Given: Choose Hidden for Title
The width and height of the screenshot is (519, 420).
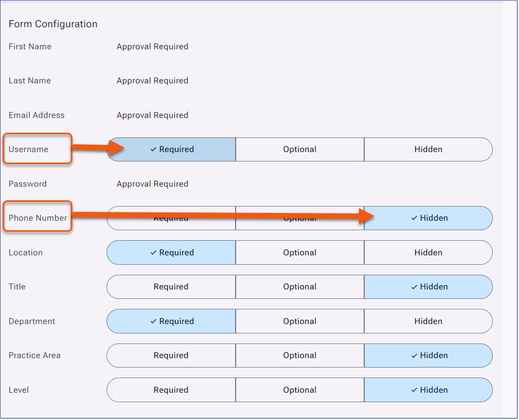Looking at the screenshot, I should point(428,287).
